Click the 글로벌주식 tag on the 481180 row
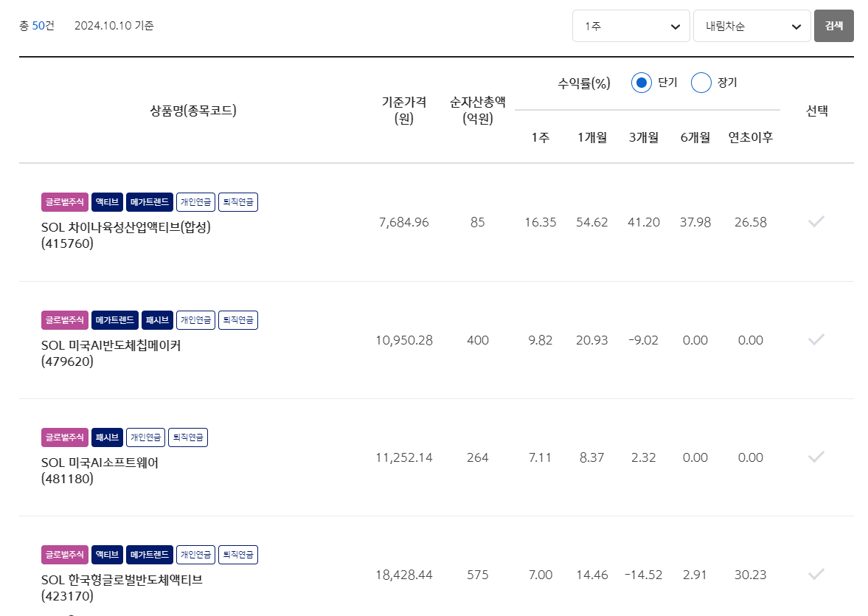The width and height of the screenshot is (868, 616). coord(65,437)
